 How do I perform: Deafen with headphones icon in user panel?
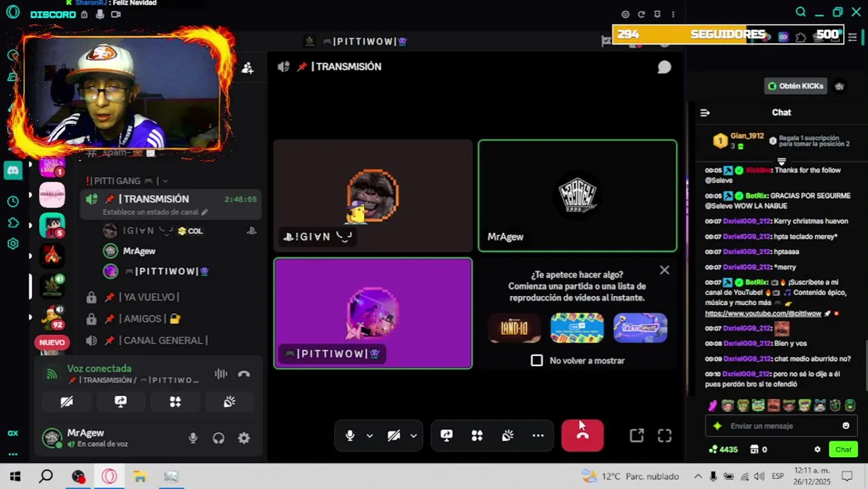click(x=219, y=438)
